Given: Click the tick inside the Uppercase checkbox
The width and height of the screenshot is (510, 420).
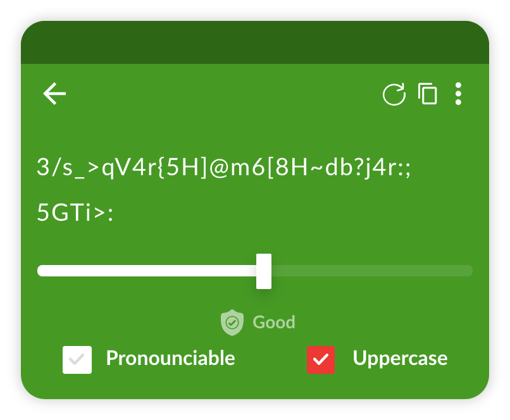Looking at the screenshot, I should (x=321, y=360).
